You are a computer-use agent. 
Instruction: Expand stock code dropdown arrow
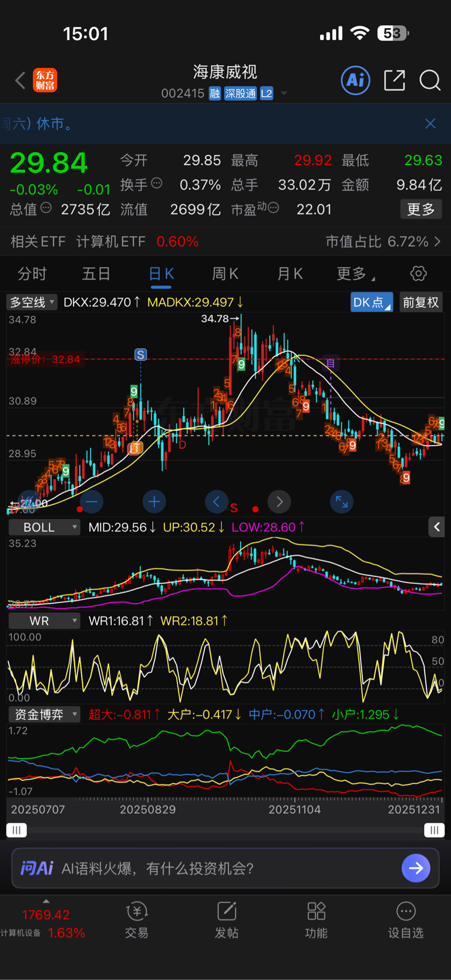coord(284,94)
